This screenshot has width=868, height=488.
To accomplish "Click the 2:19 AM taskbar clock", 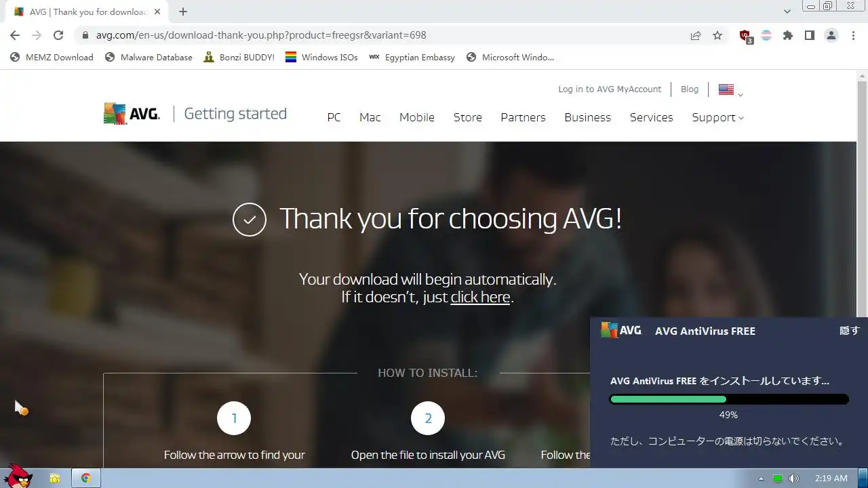I will pyautogui.click(x=831, y=479).
